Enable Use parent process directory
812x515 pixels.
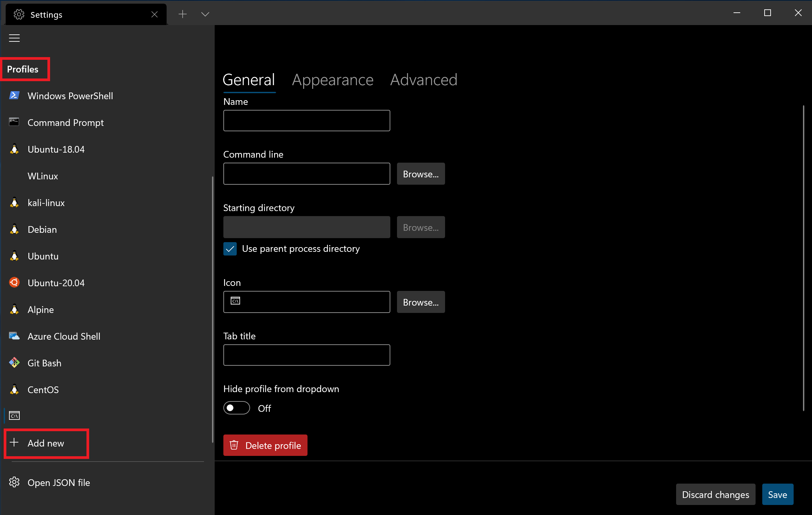pos(230,248)
